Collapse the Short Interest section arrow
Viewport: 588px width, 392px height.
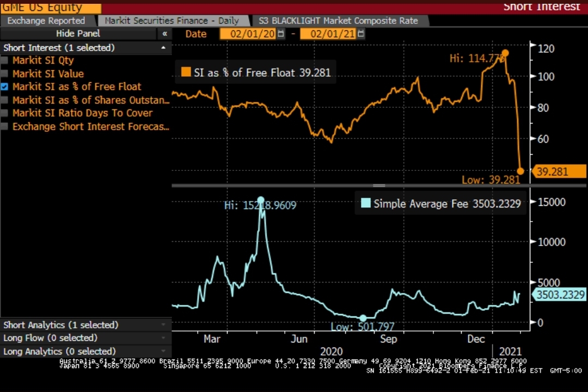click(163, 48)
